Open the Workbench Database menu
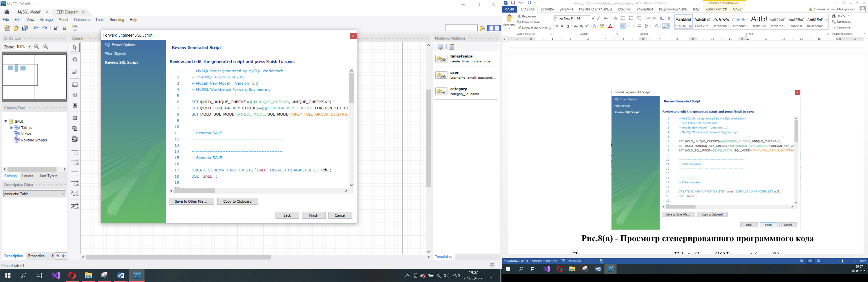 point(82,20)
